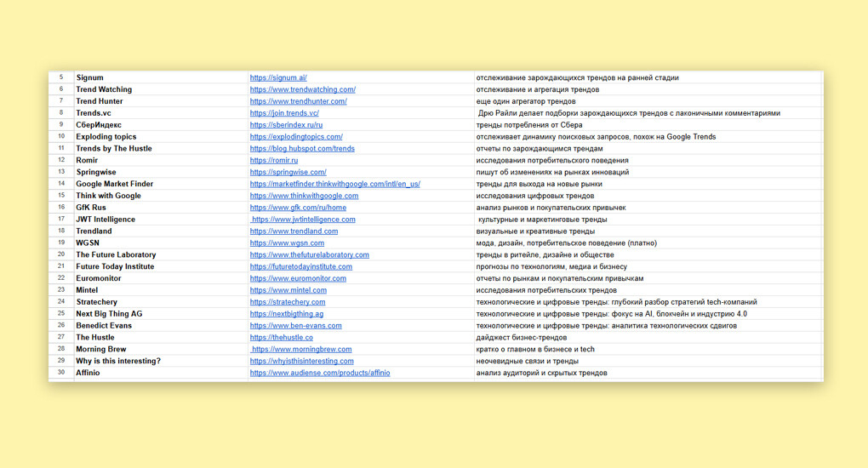868x468 pixels.
Task: Open the ben-evans.com link
Action: point(295,326)
